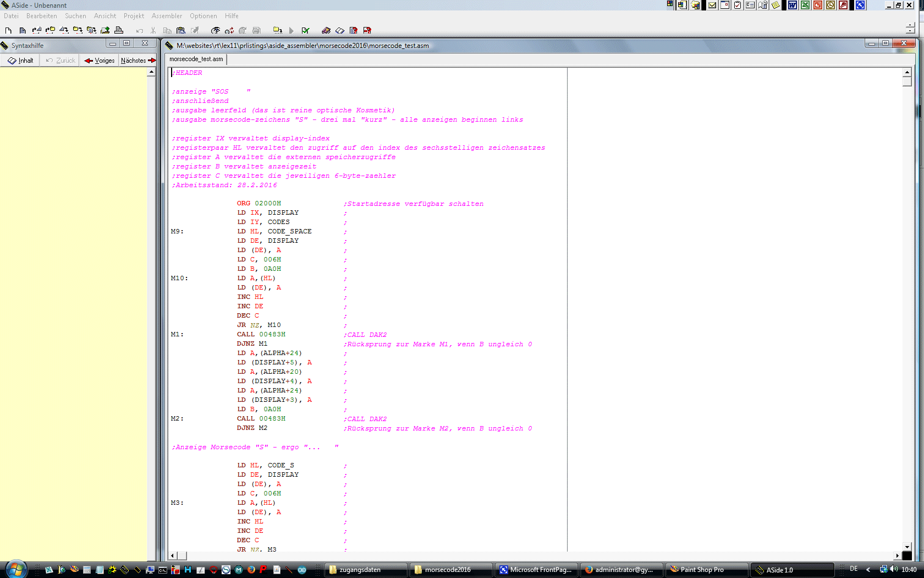Click the document with red question mark icon

click(354, 30)
